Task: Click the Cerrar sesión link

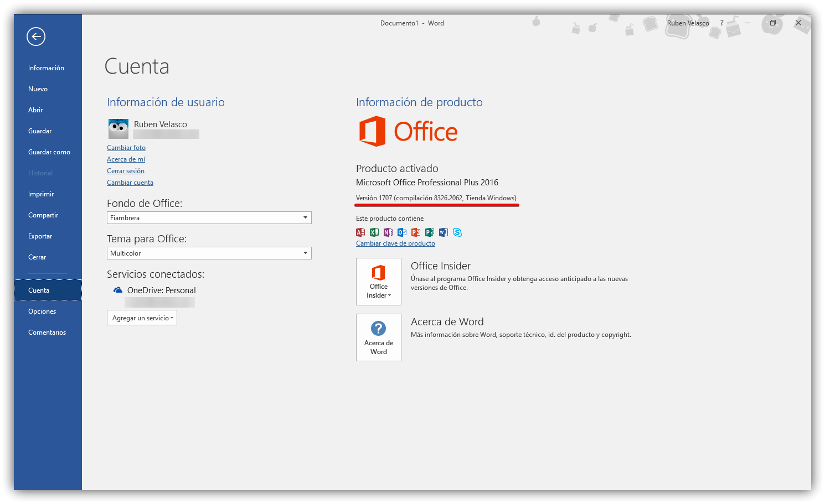Action: point(126,171)
